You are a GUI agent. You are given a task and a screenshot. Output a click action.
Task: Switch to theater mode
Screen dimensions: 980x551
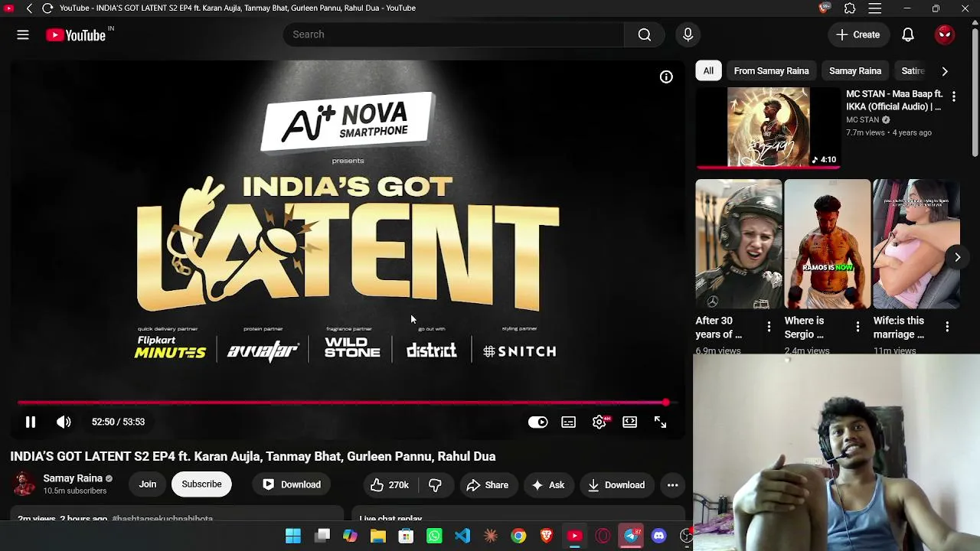pyautogui.click(x=629, y=422)
